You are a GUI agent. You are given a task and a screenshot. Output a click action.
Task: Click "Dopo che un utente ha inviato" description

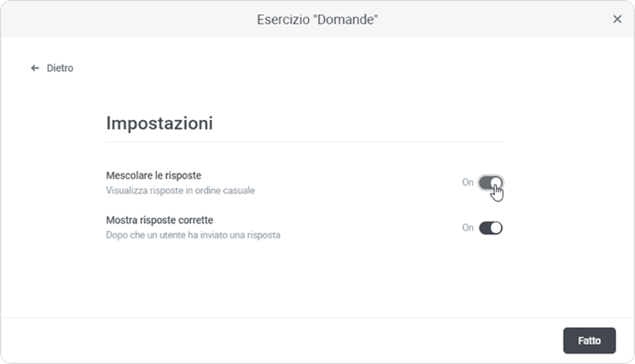click(x=193, y=235)
